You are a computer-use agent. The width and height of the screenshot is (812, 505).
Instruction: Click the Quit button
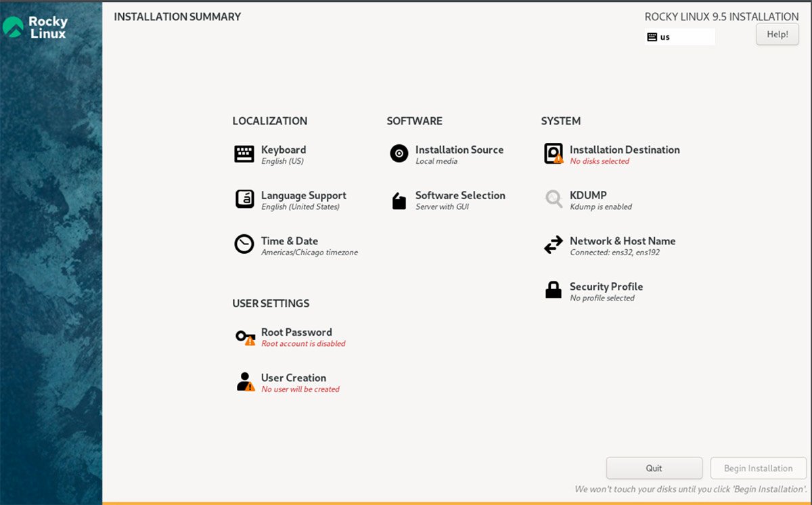654,468
